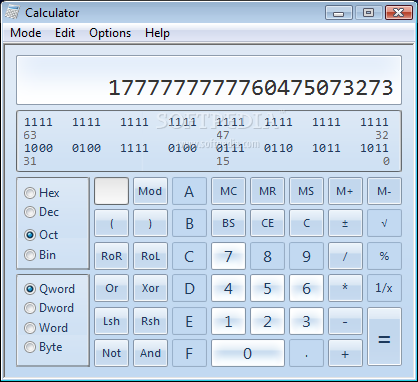The height and width of the screenshot is (382, 418).
Task: Click the And bitwise button
Action: (150, 353)
